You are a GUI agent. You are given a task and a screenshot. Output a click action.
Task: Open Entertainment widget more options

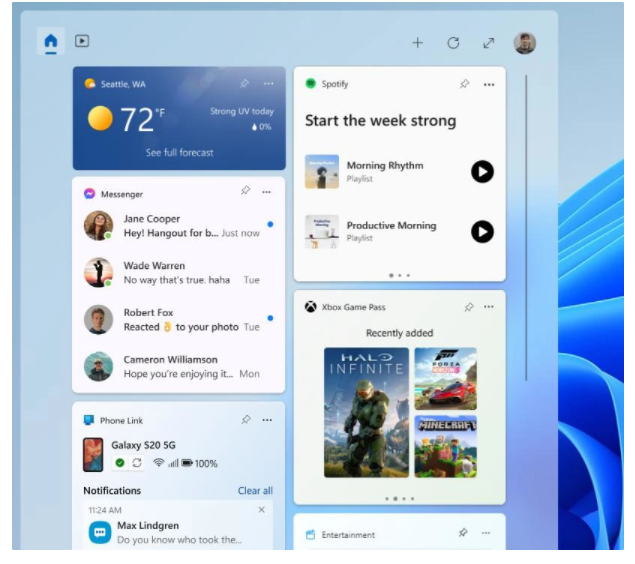coord(486,533)
